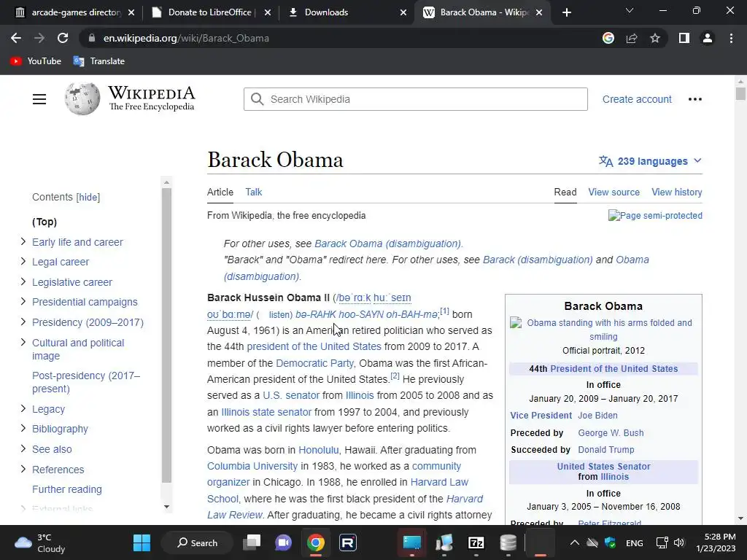The width and height of the screenshot is (747, 560).
Task: Go back to the previous page
Action: [x=16, y=38]
